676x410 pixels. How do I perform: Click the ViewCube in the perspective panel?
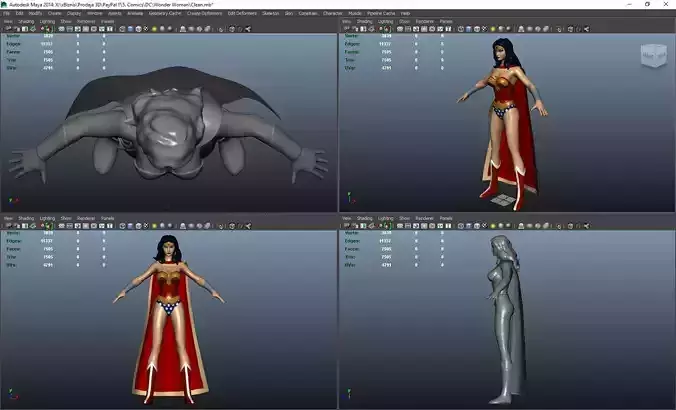point(654,56)
